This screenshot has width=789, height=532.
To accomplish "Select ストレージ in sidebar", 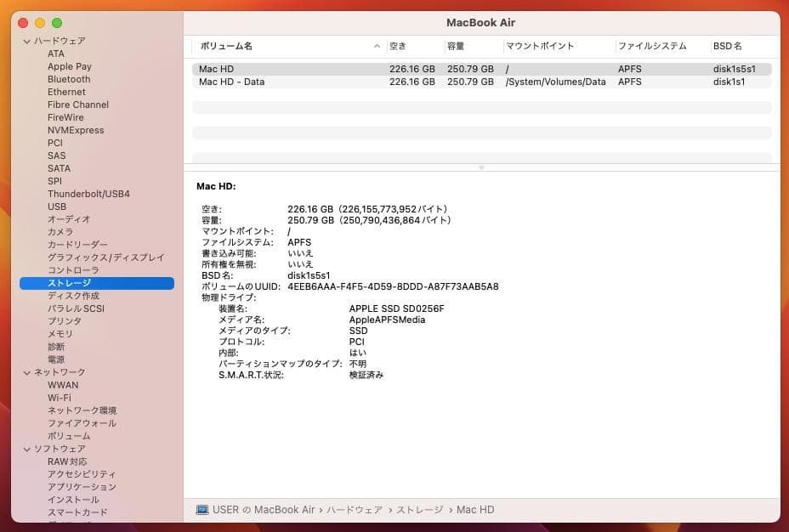I will (97, 283).
